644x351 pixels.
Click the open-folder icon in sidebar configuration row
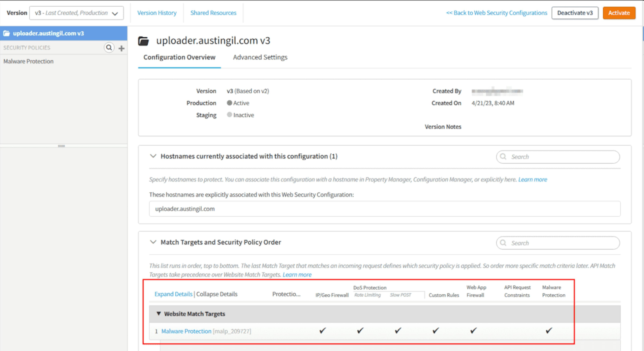point(7,33)
